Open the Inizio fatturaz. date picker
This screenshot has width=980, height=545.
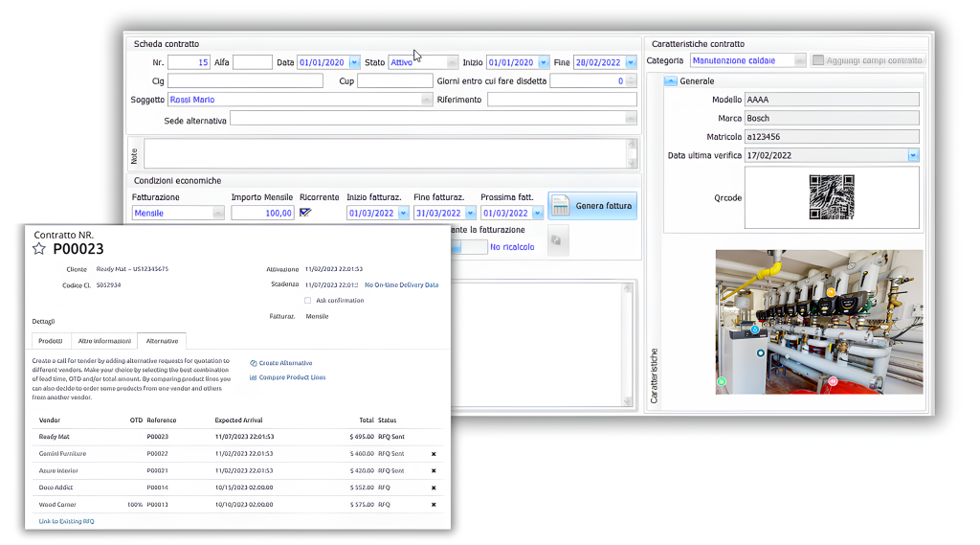(x=403, y=214)
